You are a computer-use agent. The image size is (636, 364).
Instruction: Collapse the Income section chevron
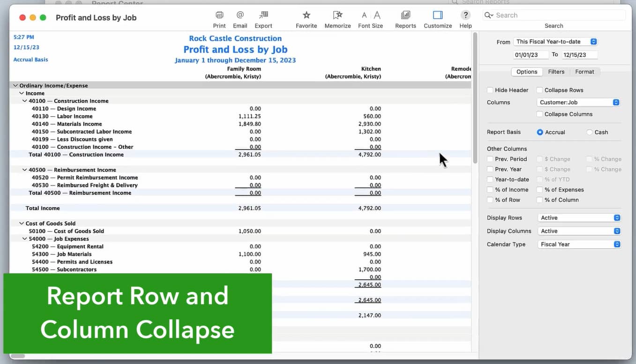coord(22,93)
